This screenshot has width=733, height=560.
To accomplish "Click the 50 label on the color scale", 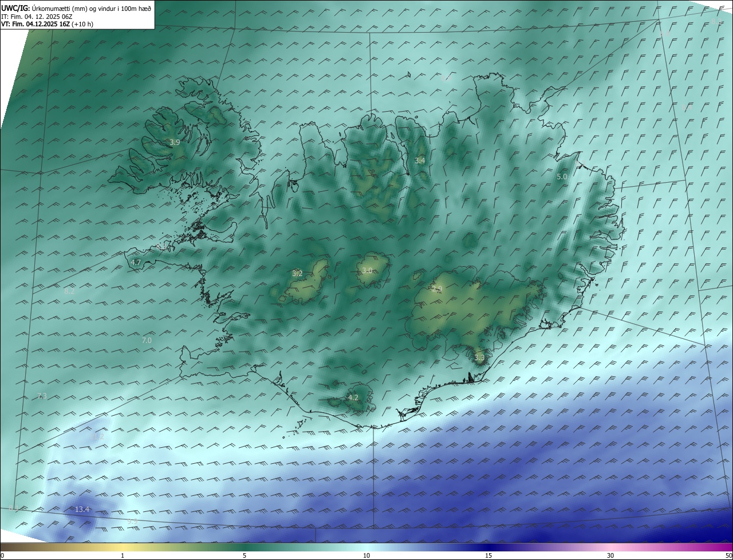I will pos(728,555).
